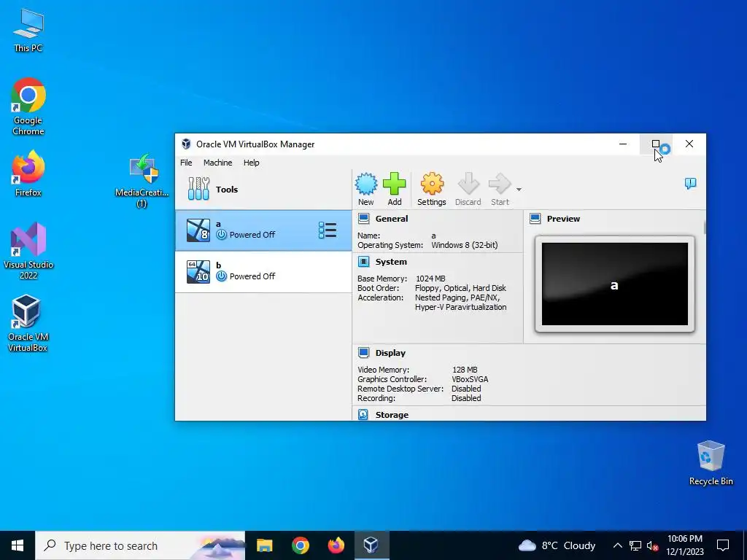Open the Oracle VM VirtualBox desktop shortcut
Screen dimensions: 747x560
click(x=28, y=324)
